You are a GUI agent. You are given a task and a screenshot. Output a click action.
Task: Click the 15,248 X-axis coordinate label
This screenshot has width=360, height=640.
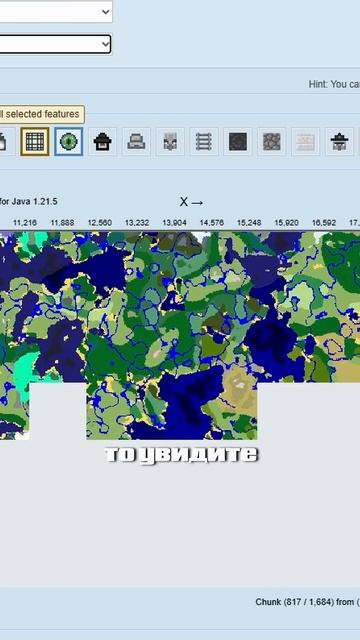(249, 223)
